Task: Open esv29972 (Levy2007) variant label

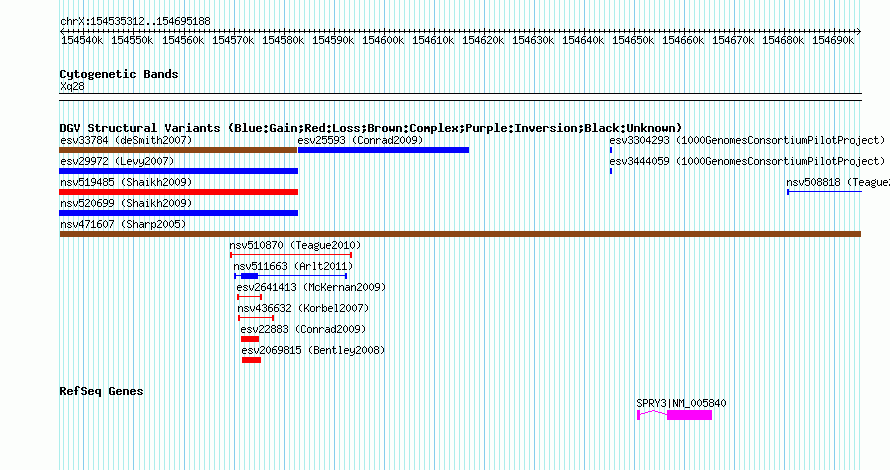Action: pyautogui.click(x=117, y=161)
